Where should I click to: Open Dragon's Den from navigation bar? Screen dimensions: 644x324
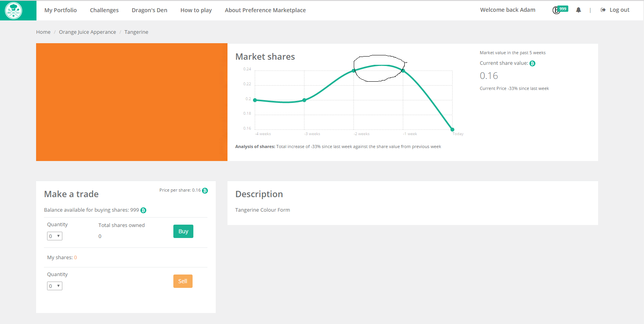149,10
